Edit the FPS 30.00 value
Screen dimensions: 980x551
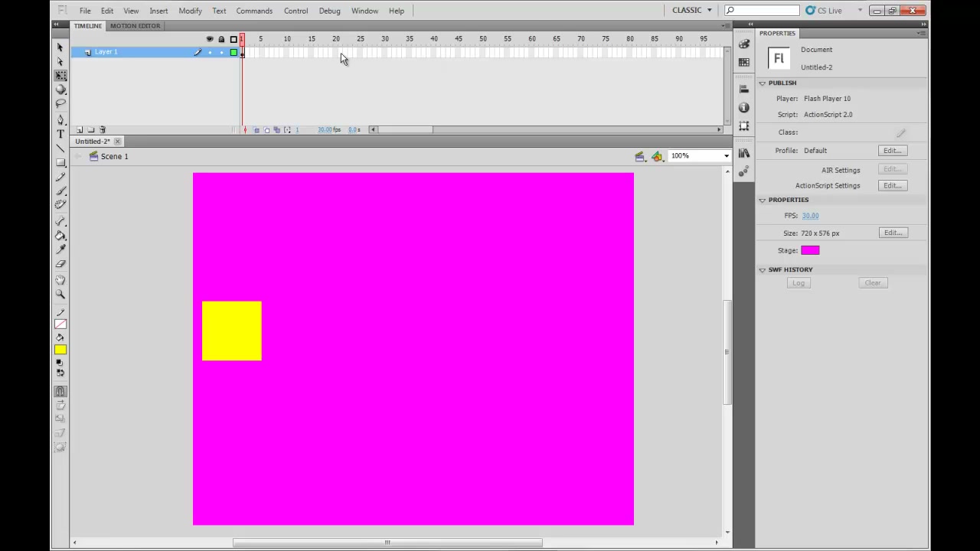(x=810, y=216)
